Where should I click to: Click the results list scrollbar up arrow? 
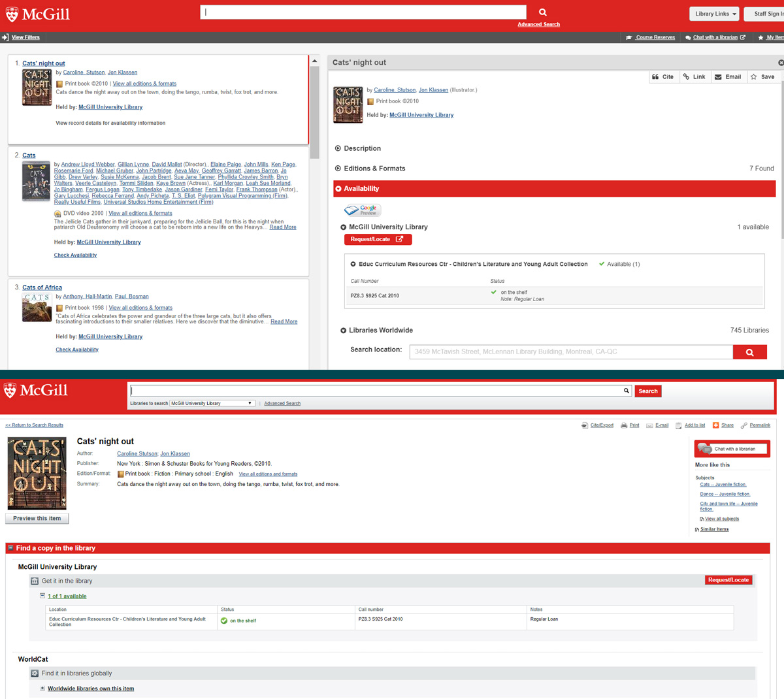[x=314, y=61]
